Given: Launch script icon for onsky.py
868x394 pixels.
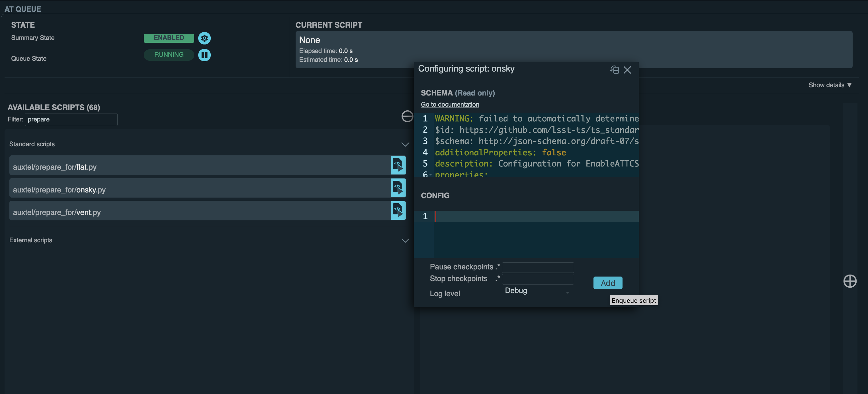Looking at the screenshot, I should [398, 188].
